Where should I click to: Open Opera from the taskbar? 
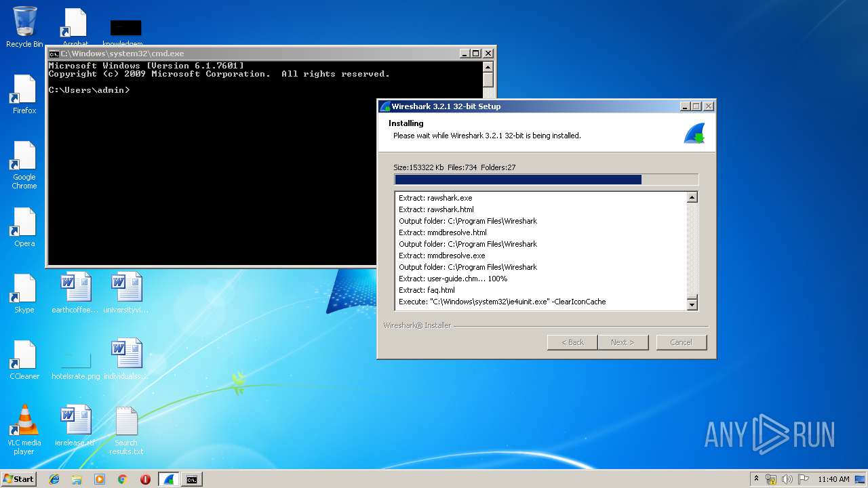pos(145,479)
